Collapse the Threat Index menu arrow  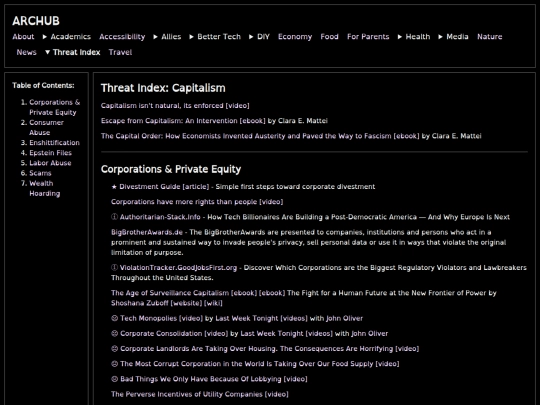click(48, 52)
